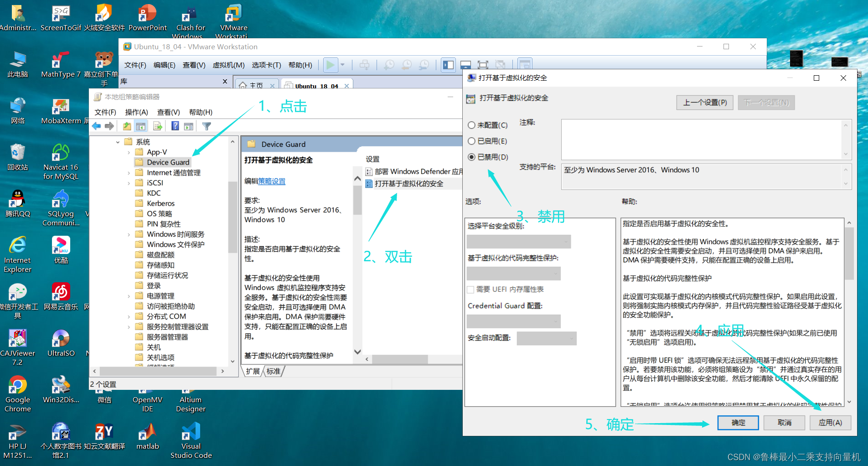Close the Ubuntu_18_04 tab with its X icon

(x=346, y=86)
